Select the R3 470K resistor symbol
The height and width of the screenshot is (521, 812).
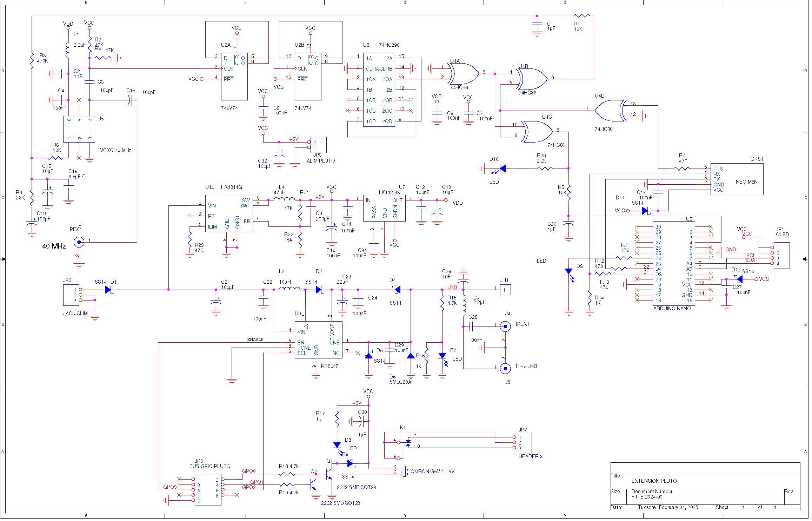coord(32,61)
